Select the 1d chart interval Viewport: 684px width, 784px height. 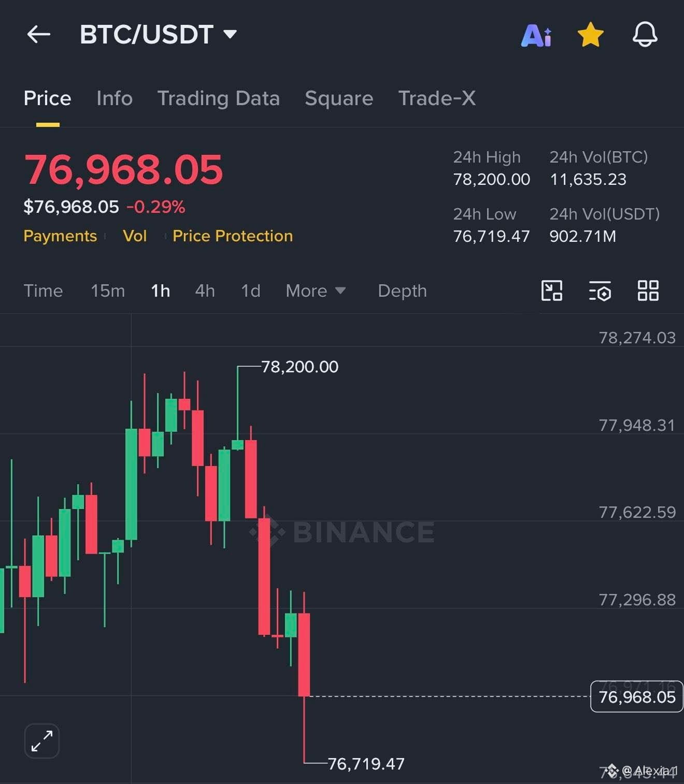[x=251, y=291]
